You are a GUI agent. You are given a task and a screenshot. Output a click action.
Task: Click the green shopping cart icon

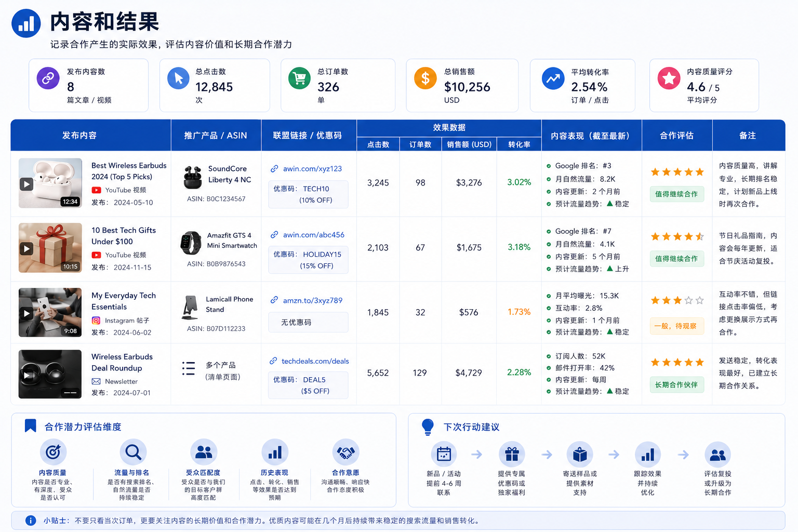tap(299, 78)
